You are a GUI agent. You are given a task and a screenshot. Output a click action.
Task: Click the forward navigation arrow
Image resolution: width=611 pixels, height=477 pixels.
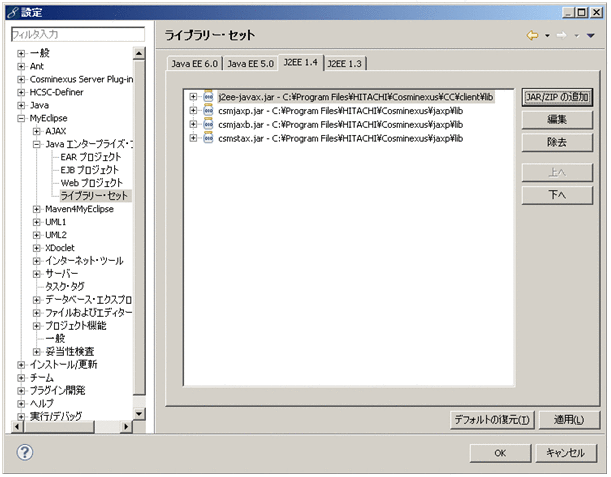pos(562,35)
